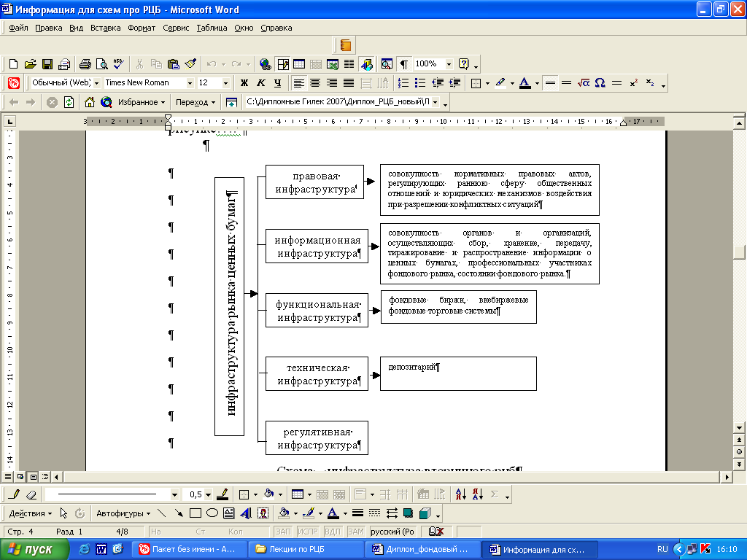
Task: Open the zoom 100% dropdown
Action: coord(449,64)
